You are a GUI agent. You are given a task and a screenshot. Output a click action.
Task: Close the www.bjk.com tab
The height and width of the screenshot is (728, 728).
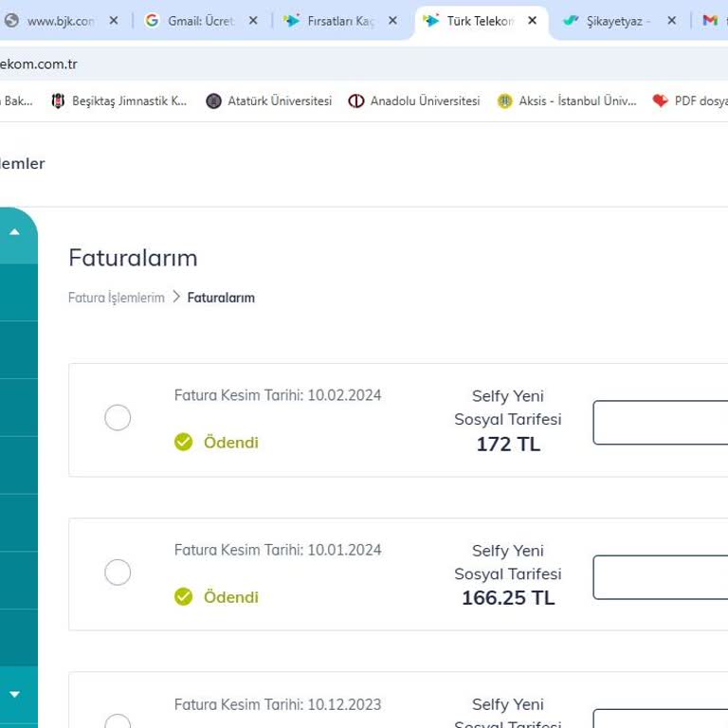(114, 21)
